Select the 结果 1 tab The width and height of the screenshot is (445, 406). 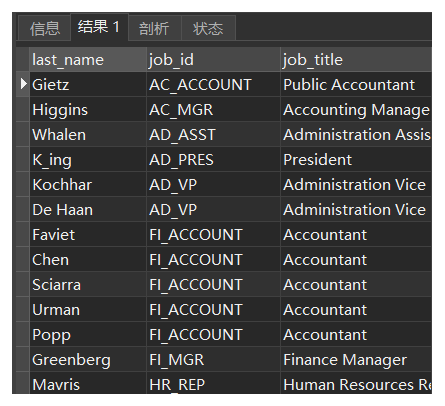tap(99, 27)
